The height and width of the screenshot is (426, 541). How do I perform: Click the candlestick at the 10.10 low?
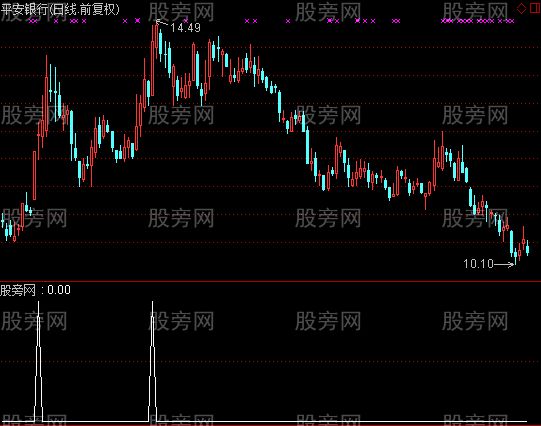[515, 256]
